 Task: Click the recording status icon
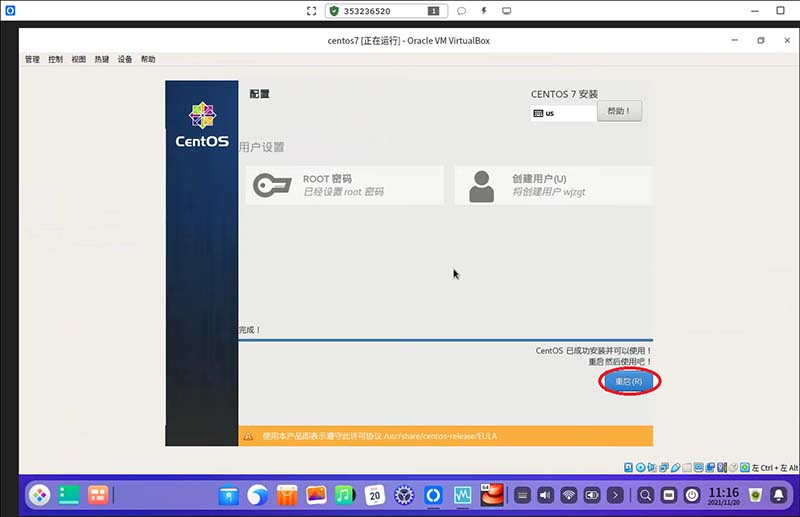pyautogui.click(x=710, y=467)
